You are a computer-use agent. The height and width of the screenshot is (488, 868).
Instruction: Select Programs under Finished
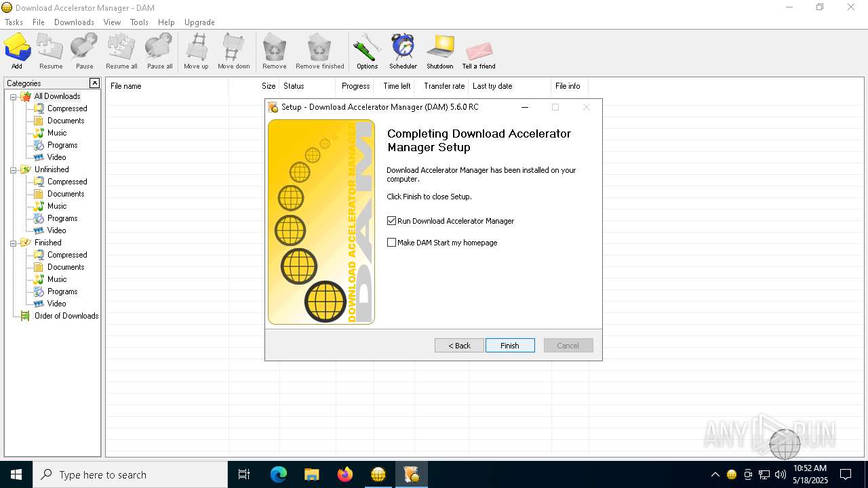62,291
